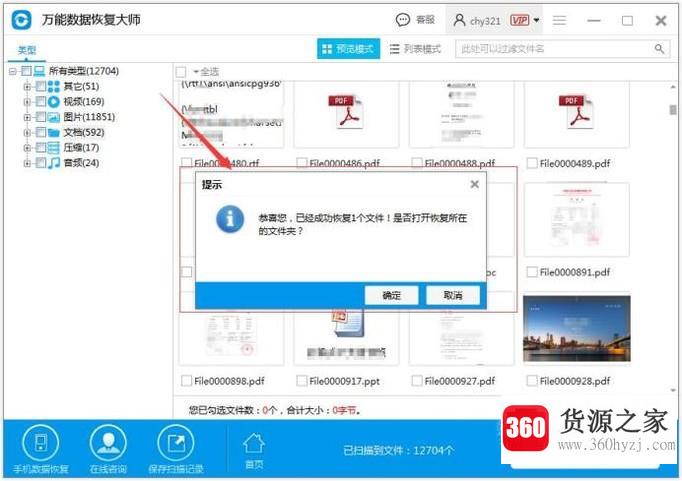This screenshot has width=682, height=481.
Task: Expand the 其它(51) tree node
Action: click(x=27, y=87)
